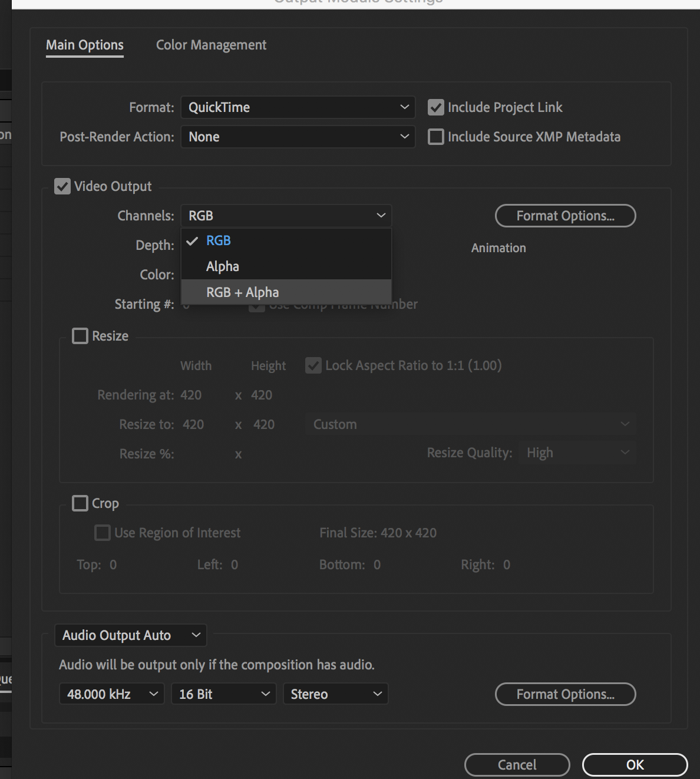Click the Final Size: 420 x 420 text

378,533
